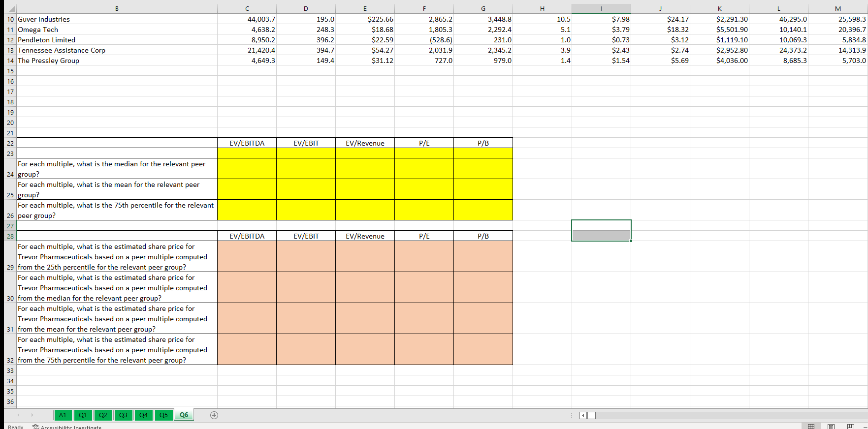Open the A1 sheet tab
The width and height of the screenshot is (868, 429).
[63, 415]
